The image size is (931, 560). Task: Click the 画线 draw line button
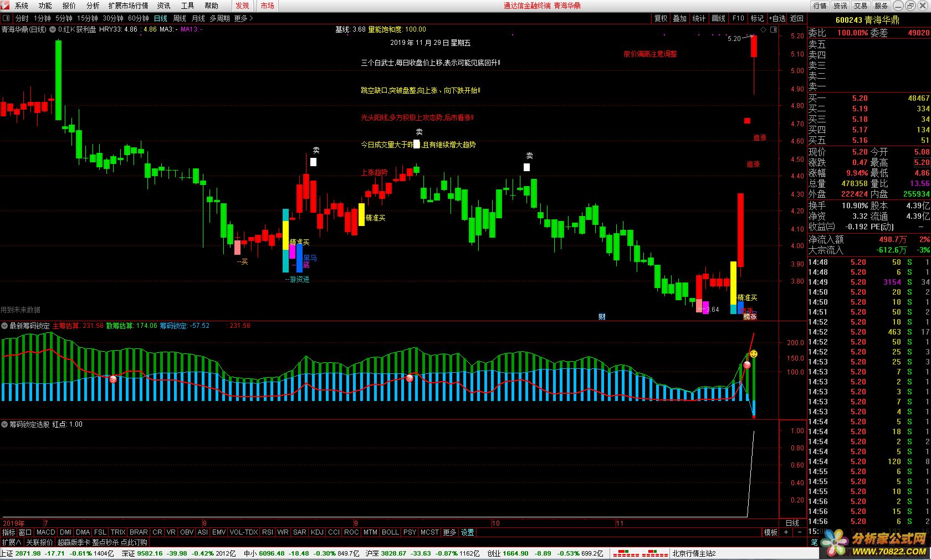(719, 18)
